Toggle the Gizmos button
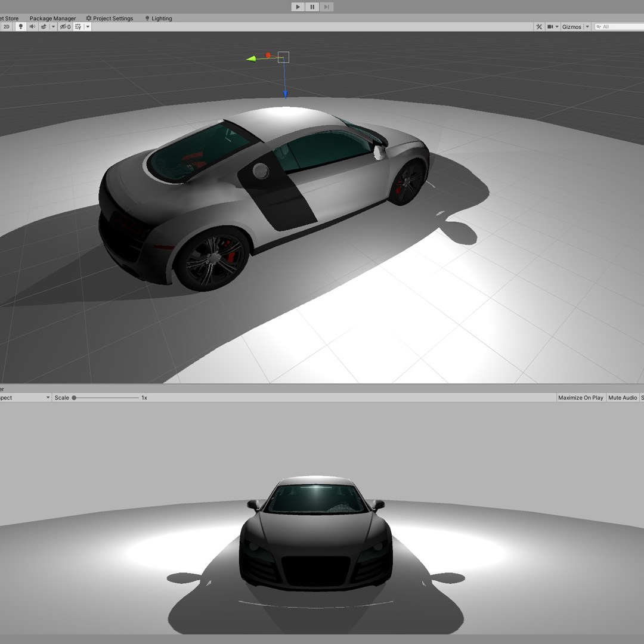The width and height of the screenshot is (644, 644). tap(571, 27)
